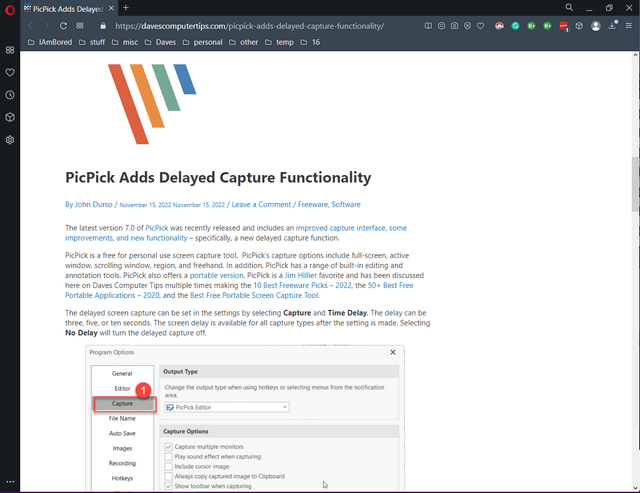640x493 pixels.
Task: Open the Speed Dial start page
Action: click(80, 26)
